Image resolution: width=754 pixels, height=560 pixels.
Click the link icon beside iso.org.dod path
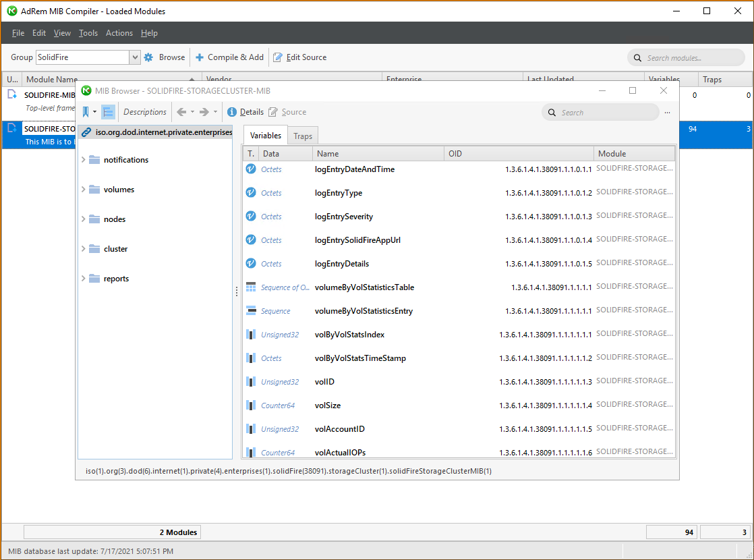pyautogui.click(x=86, y=132)
